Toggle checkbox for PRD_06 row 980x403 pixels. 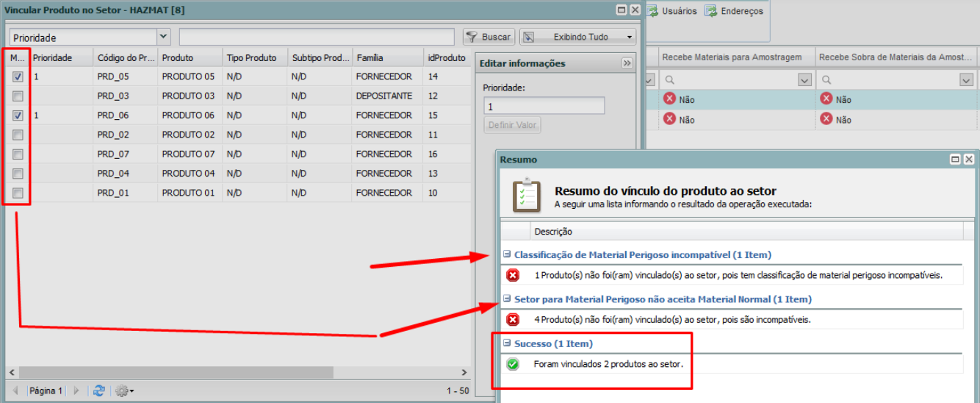click(18, 115)
